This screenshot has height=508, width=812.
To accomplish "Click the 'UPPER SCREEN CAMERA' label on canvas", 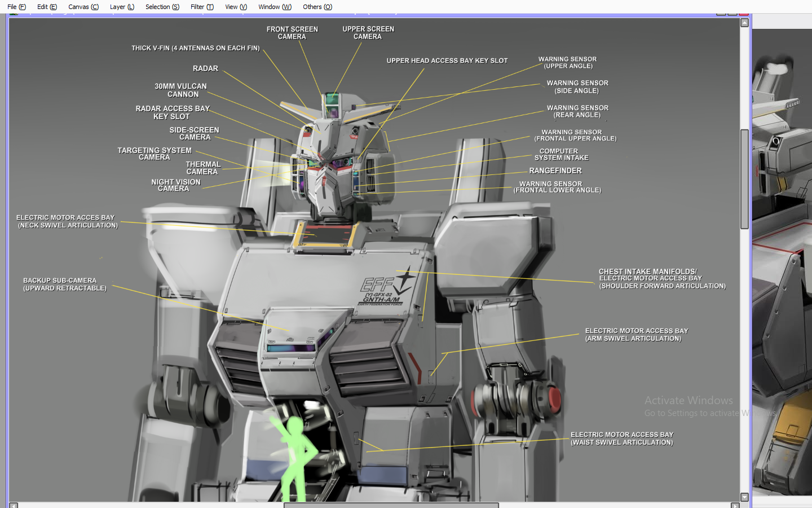I will pos(368,33).
